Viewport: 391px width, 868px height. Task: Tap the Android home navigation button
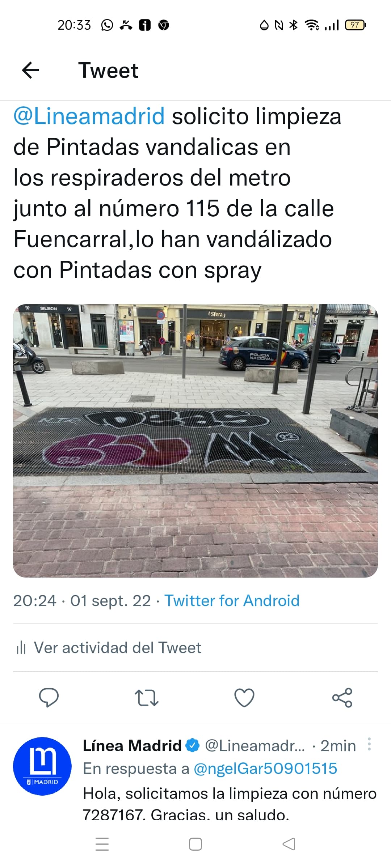coord(195,844)
